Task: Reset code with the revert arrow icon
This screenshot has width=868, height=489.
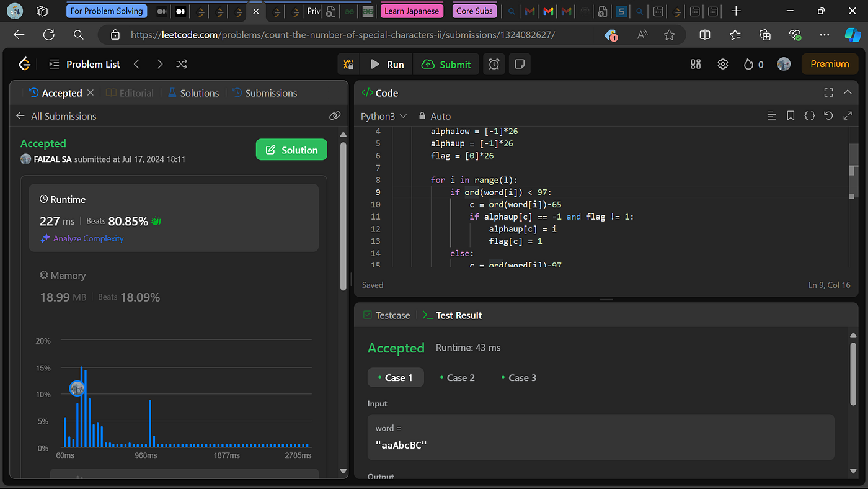Action: (x=828, y=116)
